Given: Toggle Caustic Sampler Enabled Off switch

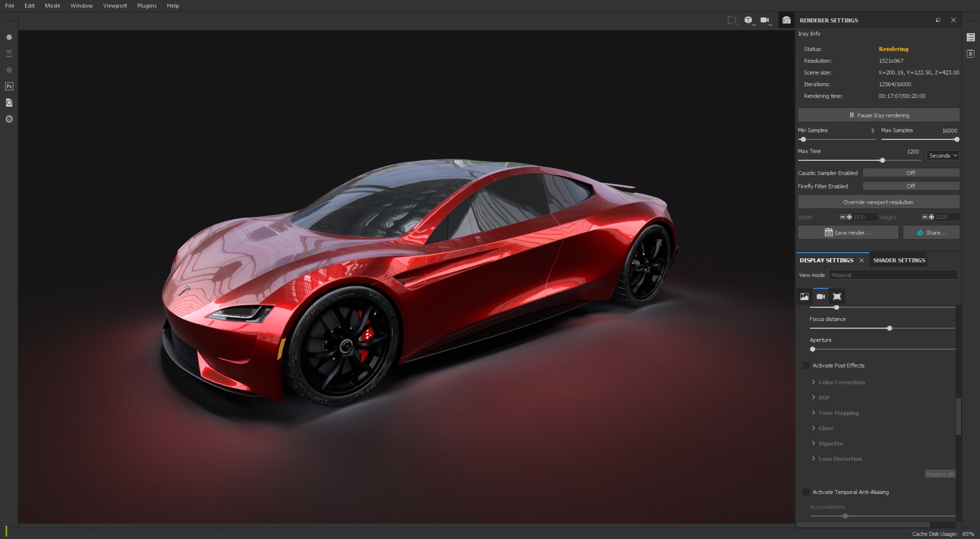Looking at the screenshot, I should pos(911,173).
